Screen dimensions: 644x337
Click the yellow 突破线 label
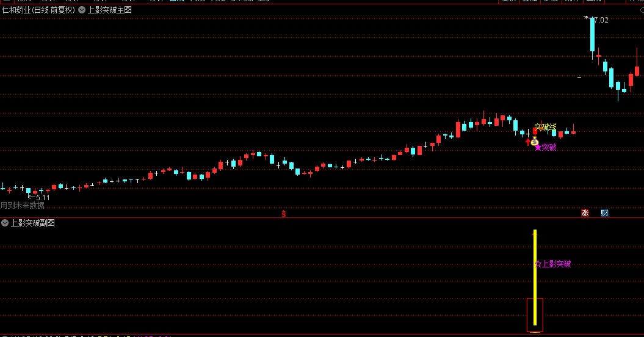point(546,127)
